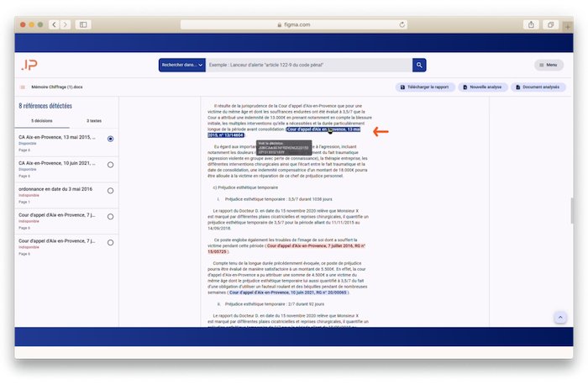The image size is (588, 385).
Task: Open the Menu button
Action: tap(549, 65)
